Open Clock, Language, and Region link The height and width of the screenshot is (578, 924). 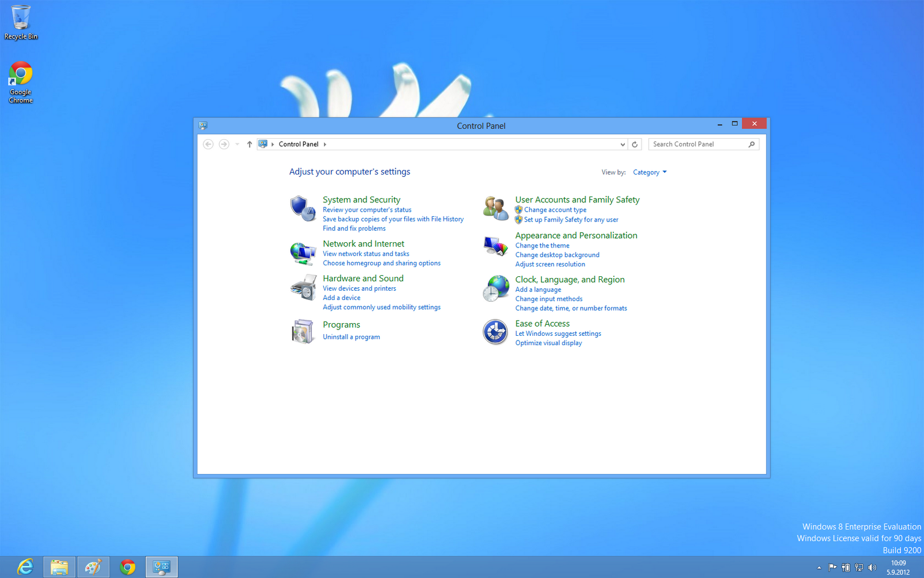(570, 280)
